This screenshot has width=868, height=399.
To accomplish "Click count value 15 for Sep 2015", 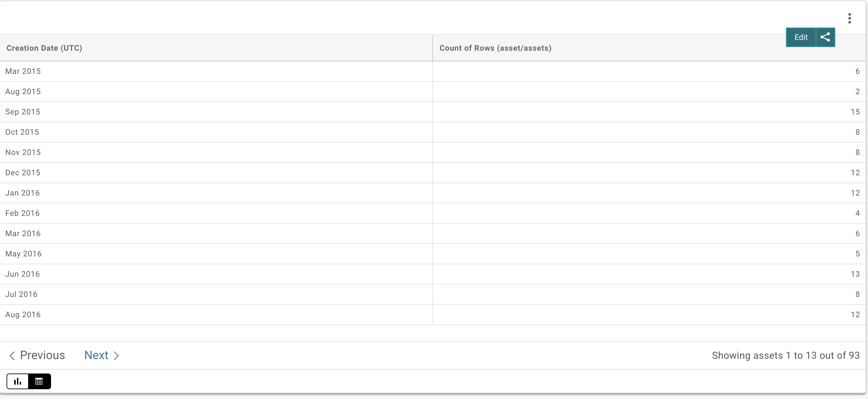I will (855, 112).
